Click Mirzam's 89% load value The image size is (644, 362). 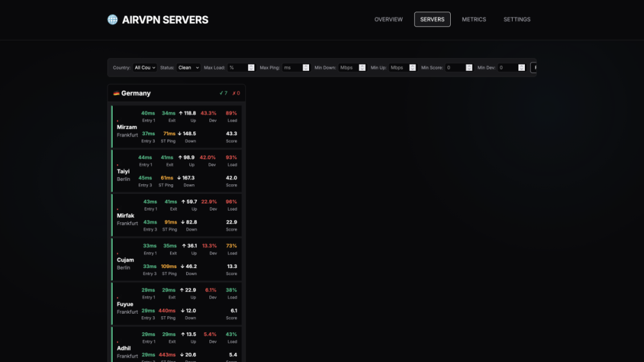(231, 113)
